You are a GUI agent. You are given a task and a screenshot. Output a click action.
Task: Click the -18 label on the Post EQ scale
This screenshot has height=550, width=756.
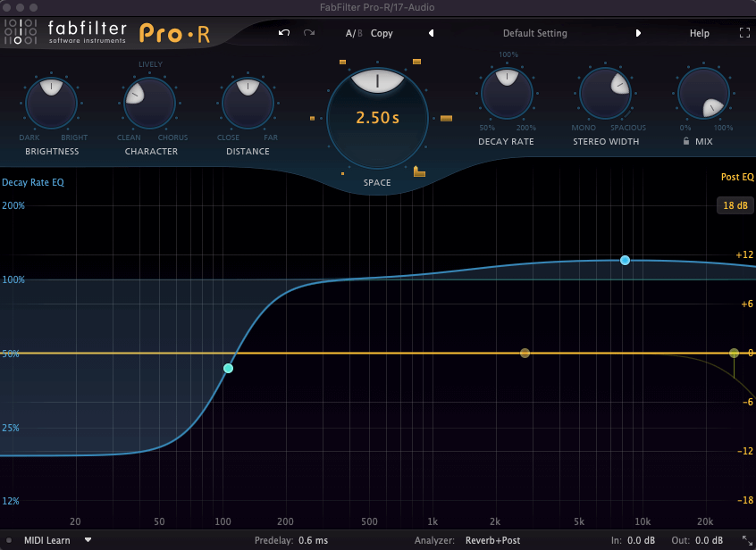[745, 500]
